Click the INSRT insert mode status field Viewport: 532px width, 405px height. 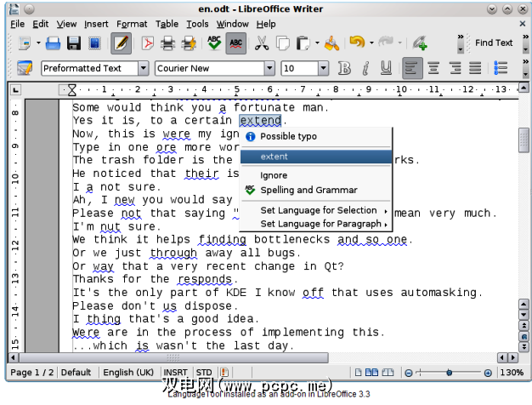tap(175, 373)
